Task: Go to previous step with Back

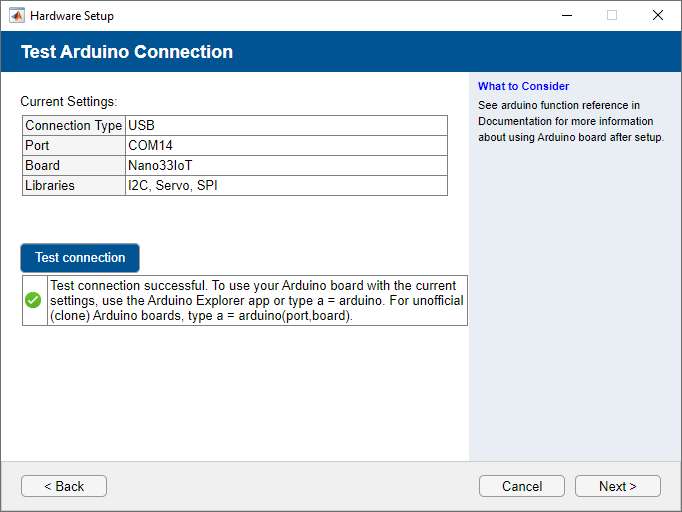Action: 64,486
